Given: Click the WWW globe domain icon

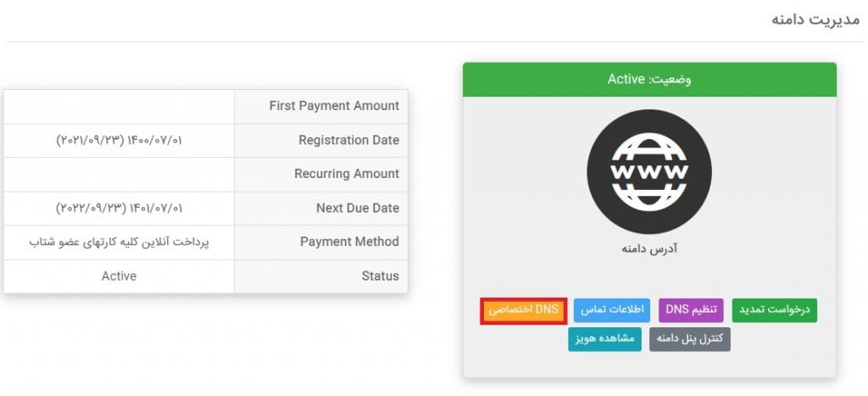Looking at the screenshot, I should 649,171.
